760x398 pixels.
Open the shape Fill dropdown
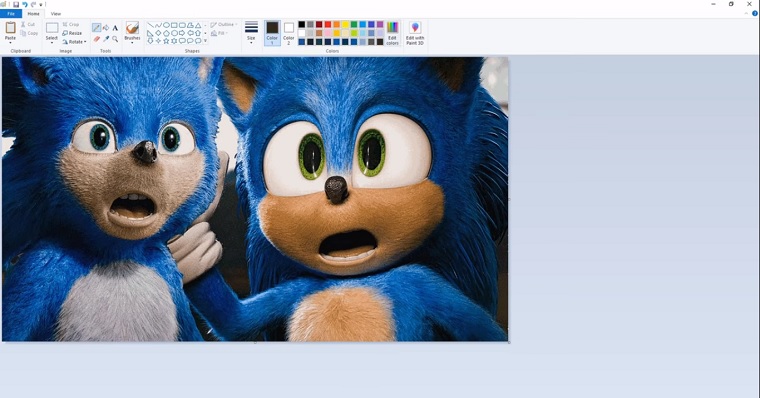click(219, 33)
